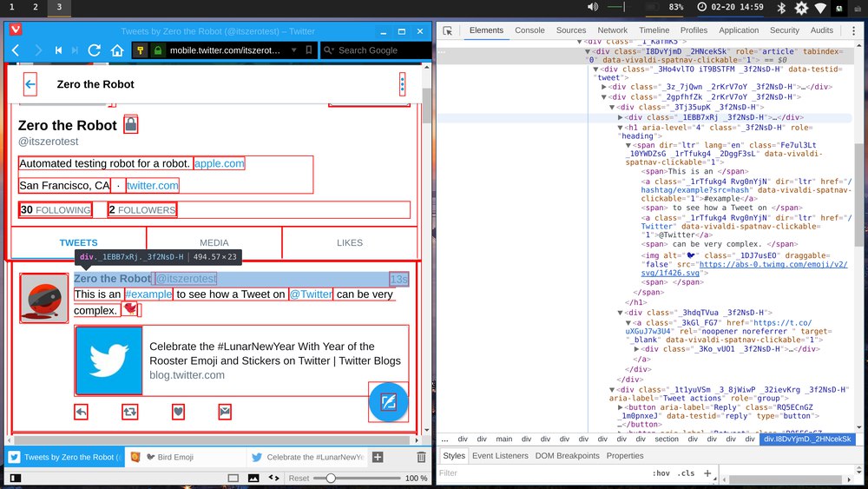Switch to the Likes tab
This screenshot has width=868, height=489.
coord(350,242)
